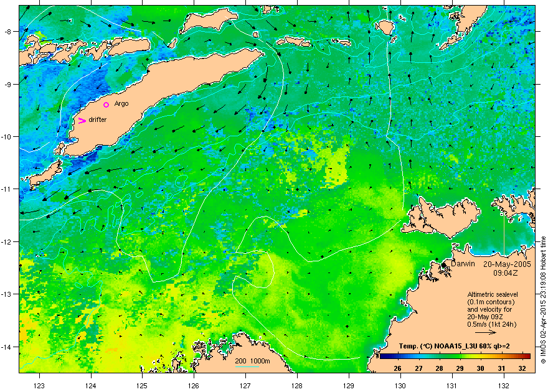Click the longitude 132 axis label
The image size is (548, 392).
(504, 386)
